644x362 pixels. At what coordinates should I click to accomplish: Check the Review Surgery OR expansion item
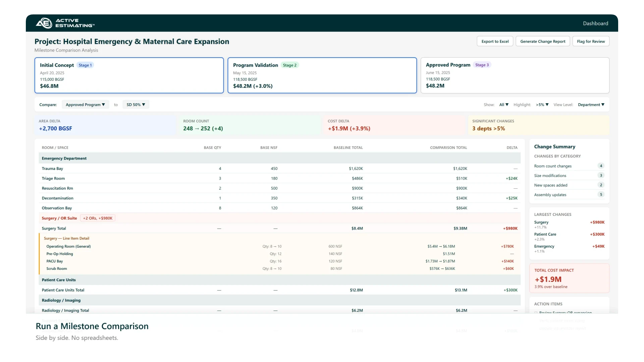[x=536, y=312]
